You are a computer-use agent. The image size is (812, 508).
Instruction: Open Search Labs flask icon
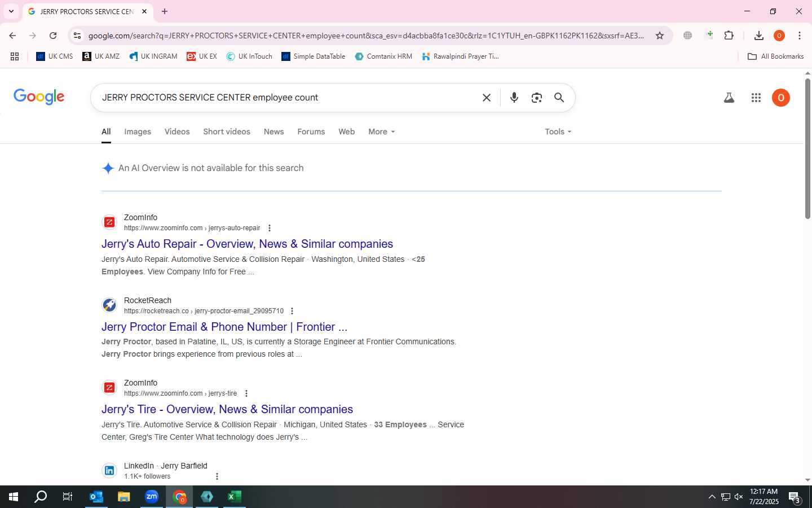pyautogui.click(x=729, y=98)
